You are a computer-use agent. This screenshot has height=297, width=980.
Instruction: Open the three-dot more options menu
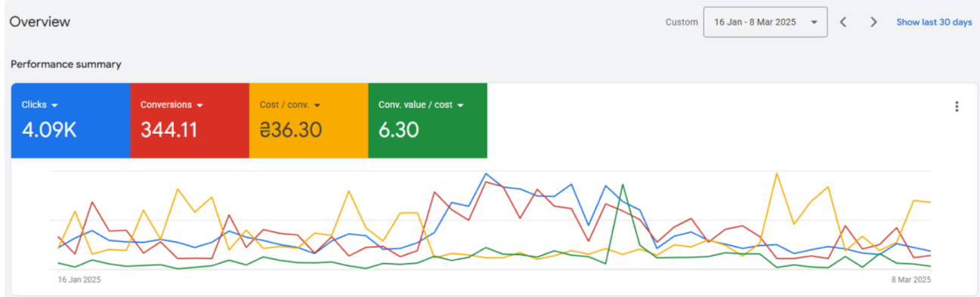[957, 107]
